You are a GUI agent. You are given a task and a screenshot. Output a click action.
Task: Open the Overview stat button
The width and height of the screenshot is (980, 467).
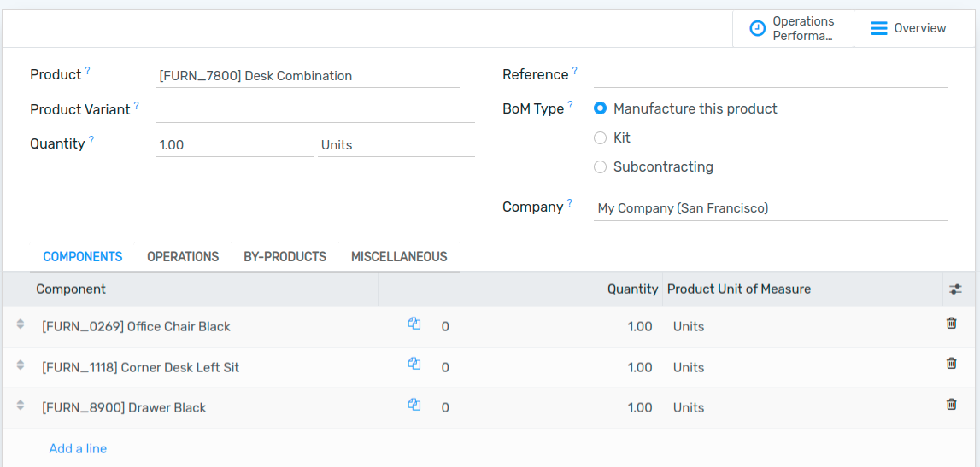(913, 29)
